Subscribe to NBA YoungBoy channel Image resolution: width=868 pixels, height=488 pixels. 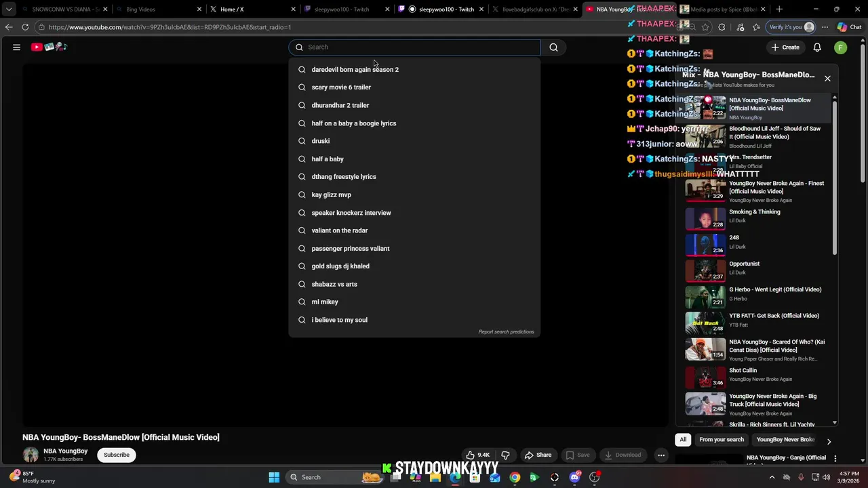tap(117, 455)
